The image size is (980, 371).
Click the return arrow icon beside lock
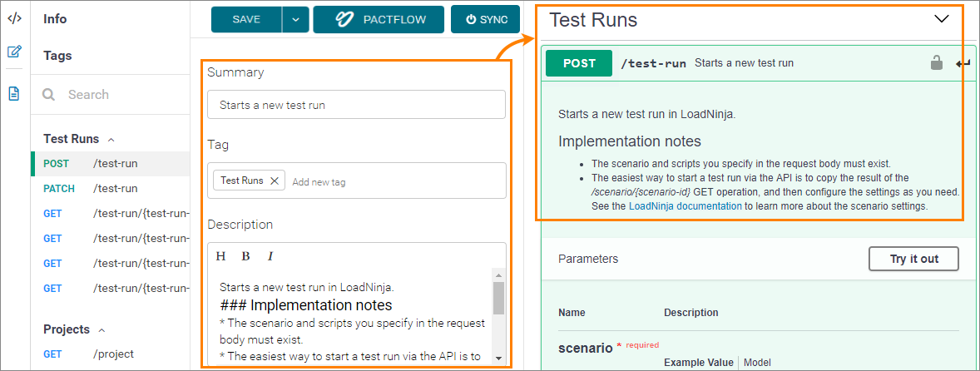963,63
